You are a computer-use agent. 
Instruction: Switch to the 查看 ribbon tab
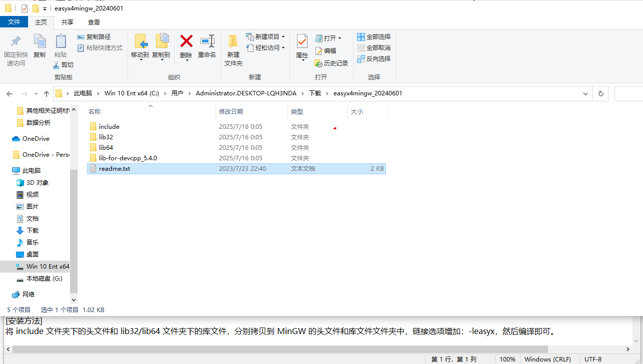(95, 22)
